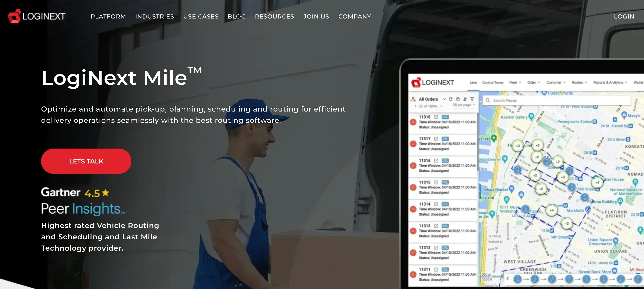Click the edit icon next to order 11318
This screenshot has width=644, height=289.
(436, 117)
